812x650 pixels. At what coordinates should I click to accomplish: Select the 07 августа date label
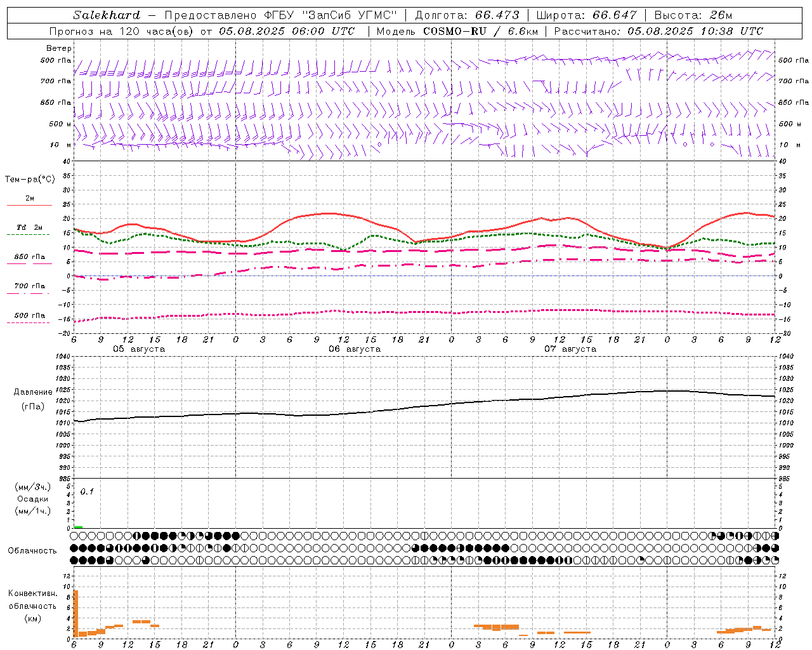point(570,349)
